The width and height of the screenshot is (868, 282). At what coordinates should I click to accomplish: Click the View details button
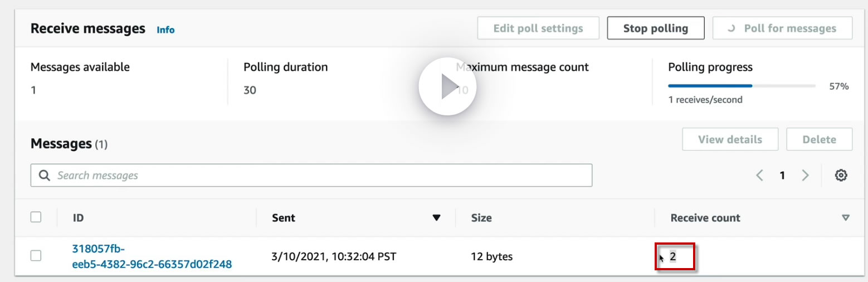click(730, 139)
